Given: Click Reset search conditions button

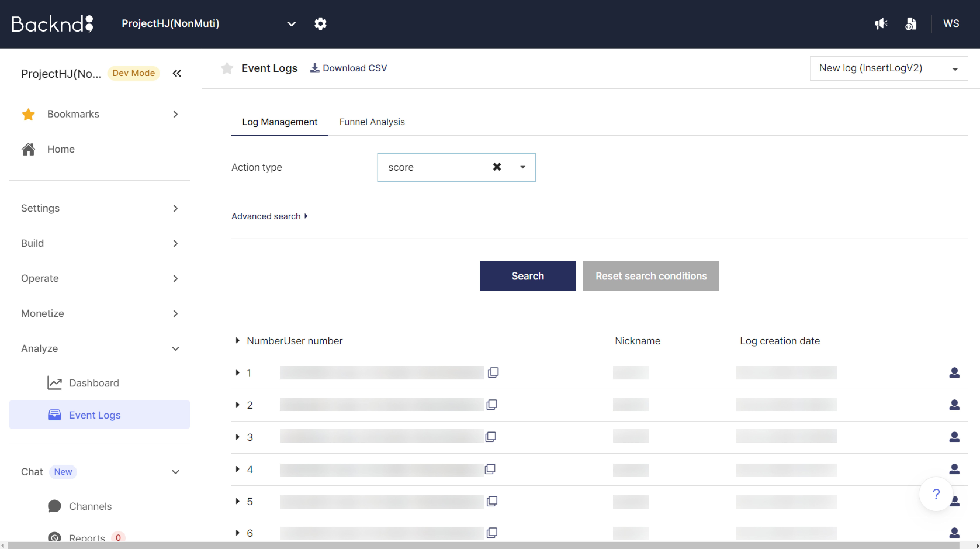Looking at the screenshot, I should pos(651,276).
